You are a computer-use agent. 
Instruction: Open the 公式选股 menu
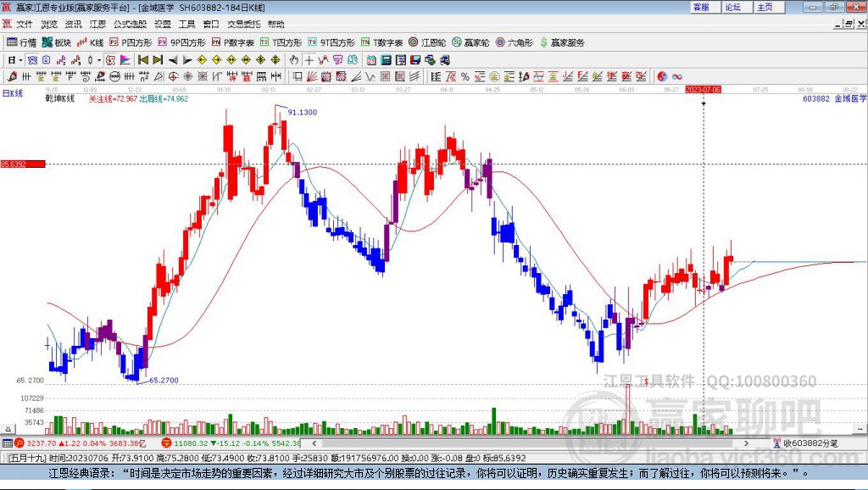(130, 24)
